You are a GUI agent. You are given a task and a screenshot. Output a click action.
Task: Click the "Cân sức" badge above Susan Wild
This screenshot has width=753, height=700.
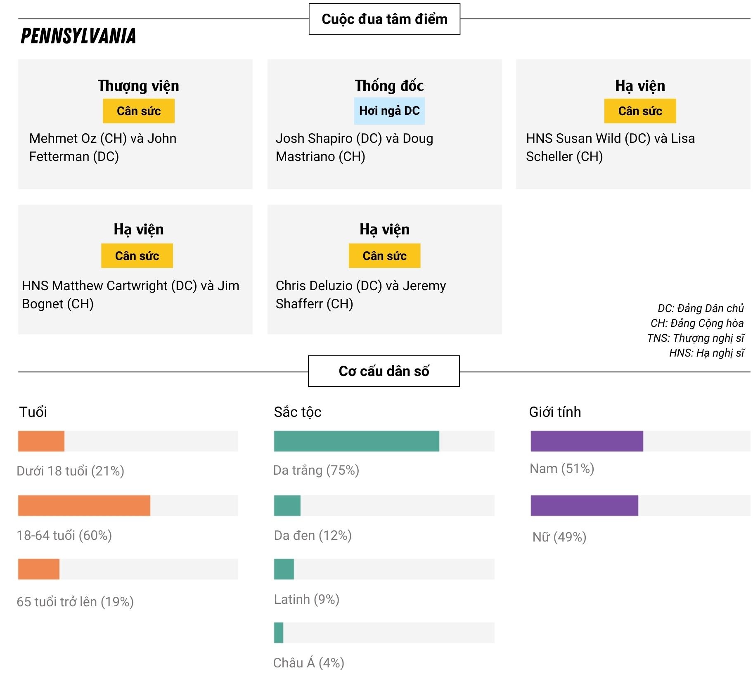click(x=640, y=111)
